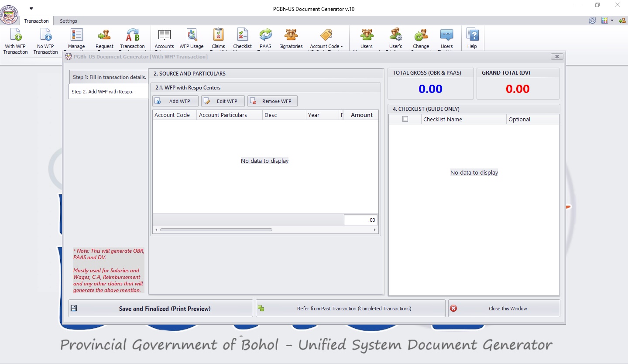Image resolution: width=628 pixels, height=364 pixels.
Task: Click the Transaction AB ribbon icon
Action: [x=132, y=39]
